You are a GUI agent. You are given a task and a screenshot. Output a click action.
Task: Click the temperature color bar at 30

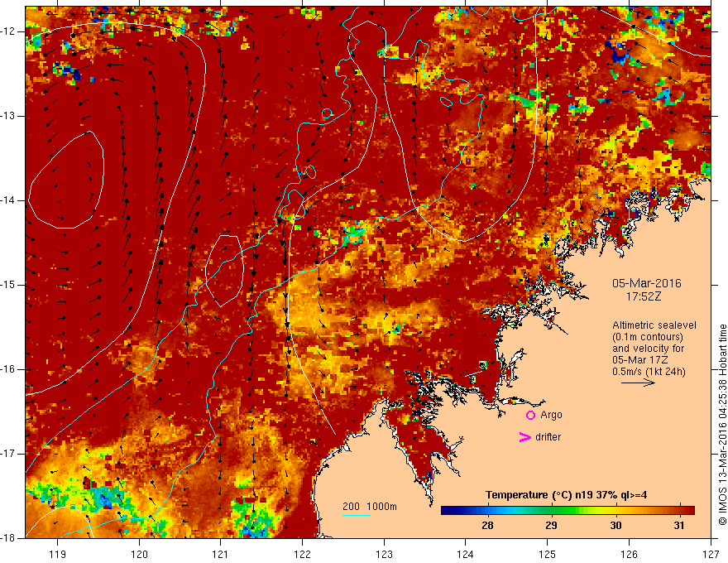pyautogui.click(x=615, y=511)
